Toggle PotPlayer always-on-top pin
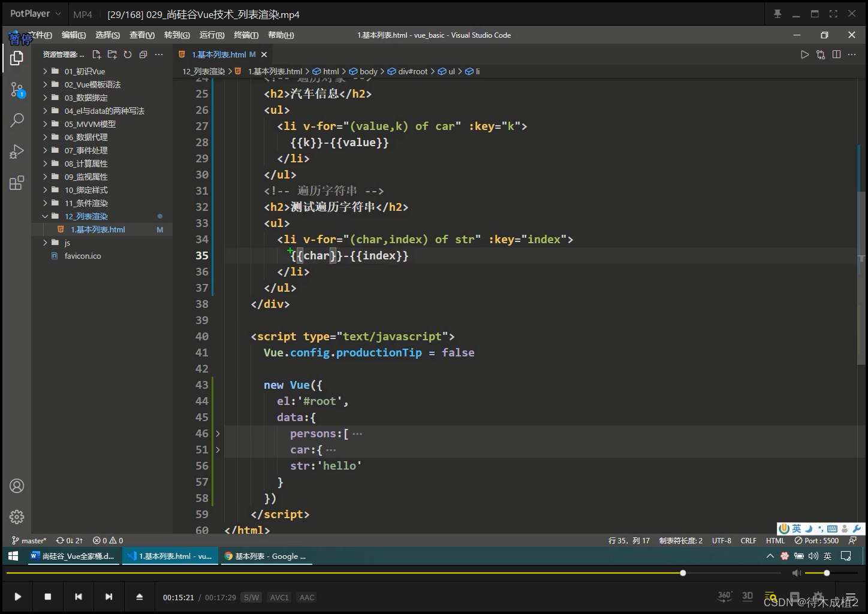 point(777,14)
